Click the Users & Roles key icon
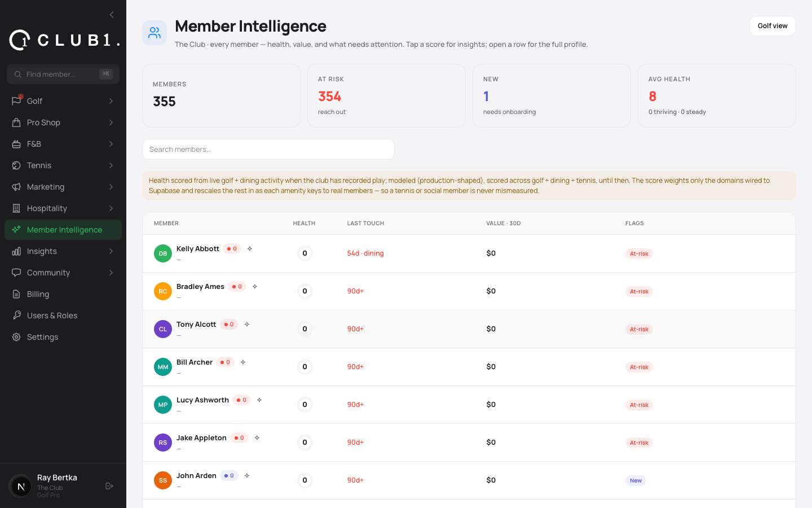This screenshot has width=812, height=508. pyautogui.click(x=16, y=316)
